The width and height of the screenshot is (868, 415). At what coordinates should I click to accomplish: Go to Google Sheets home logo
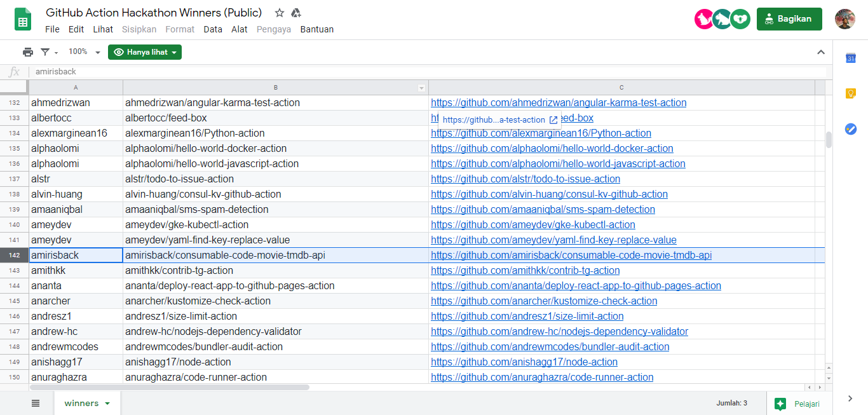tap(24, 20)
